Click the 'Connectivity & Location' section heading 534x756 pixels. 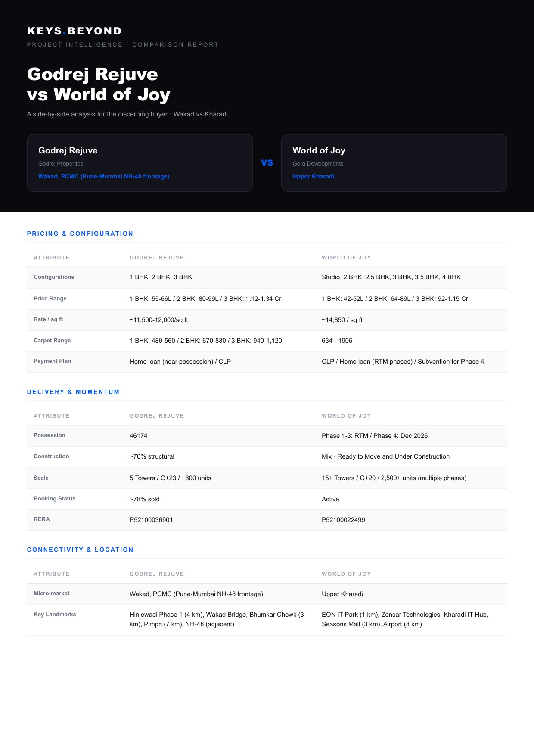coord(80,550)
